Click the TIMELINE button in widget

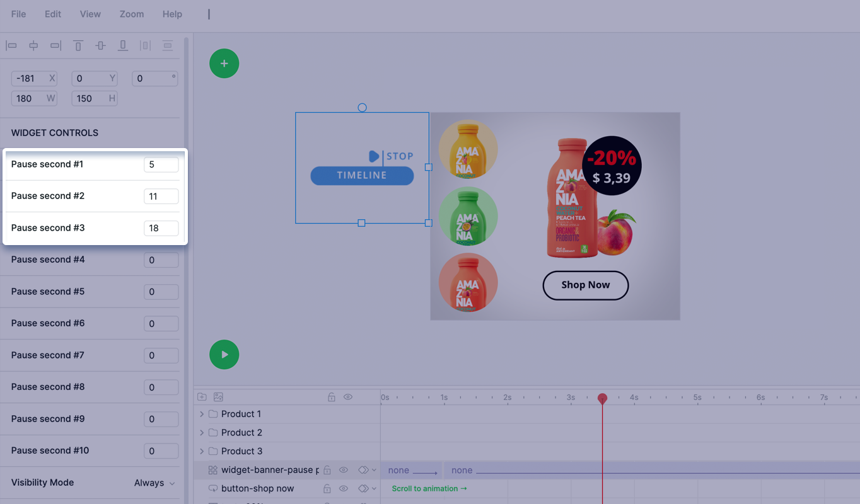coord(362,176)
